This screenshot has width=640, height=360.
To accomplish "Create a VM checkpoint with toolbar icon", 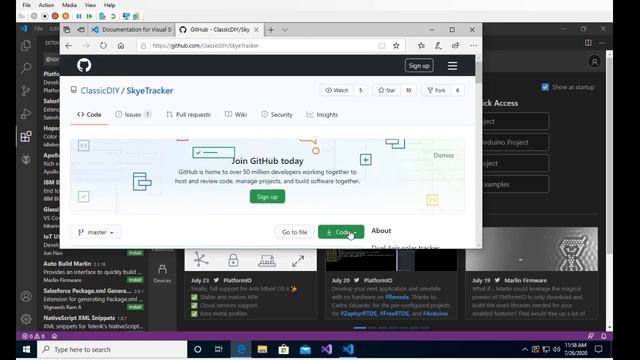I will [x=102, y=16].
